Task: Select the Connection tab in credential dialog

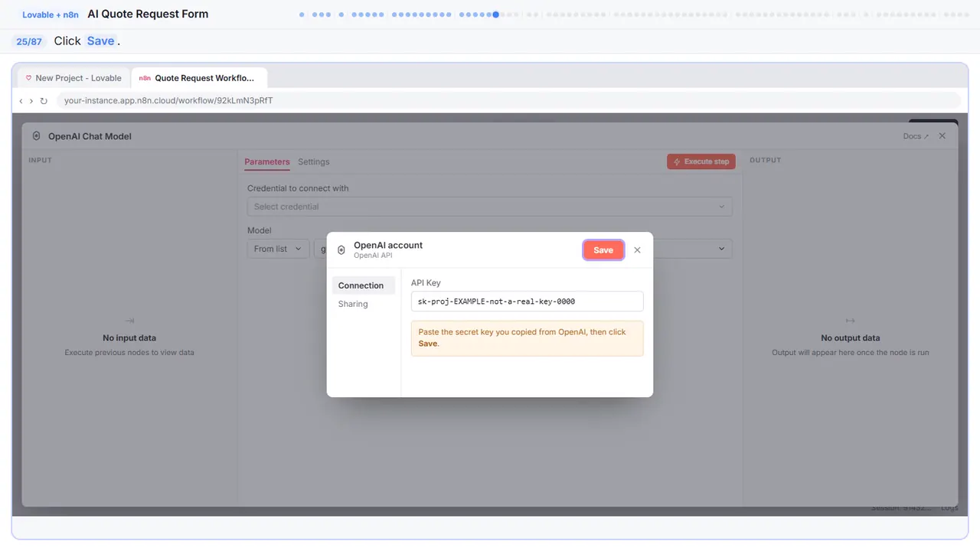Action: click(x=363, y=285)
